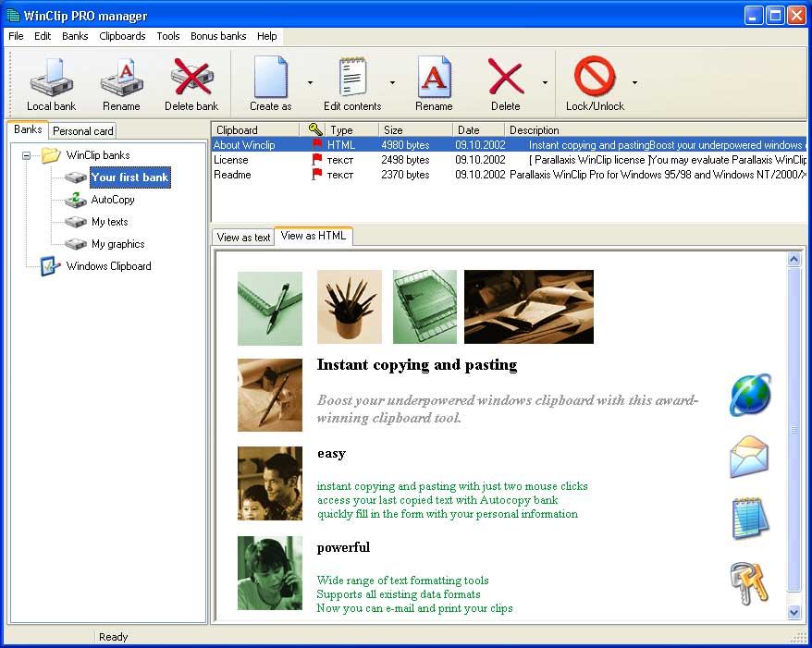Switch to the Personal card tab

click(x=83, y=131)
